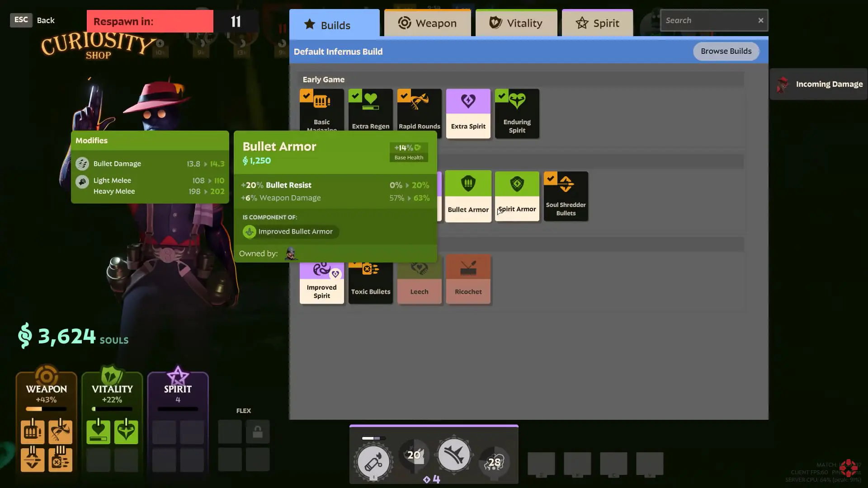Select owned Enduring Spirit vitality slot
The width and height of the screenshot is (868, 488).
point(126,432)
